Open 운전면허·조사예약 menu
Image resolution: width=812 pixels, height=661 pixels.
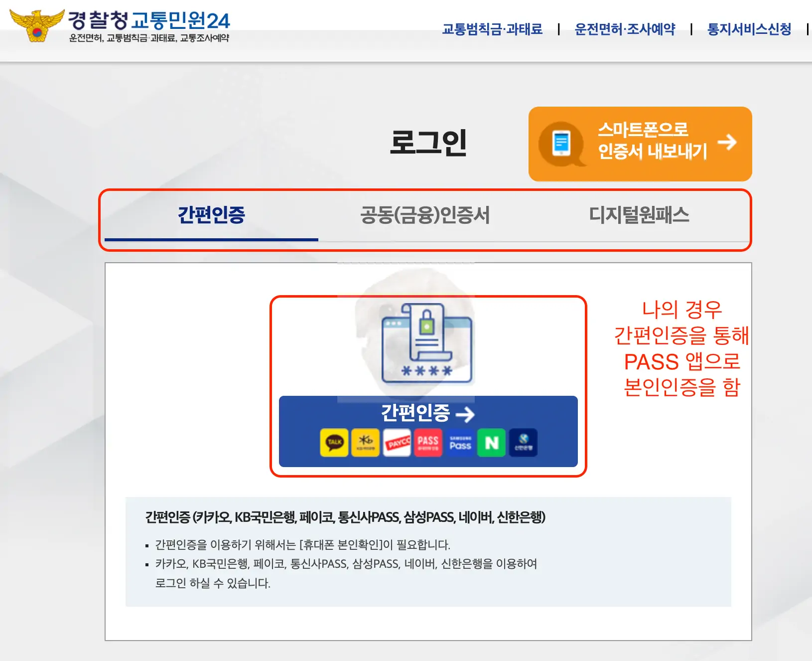[625, 29]
